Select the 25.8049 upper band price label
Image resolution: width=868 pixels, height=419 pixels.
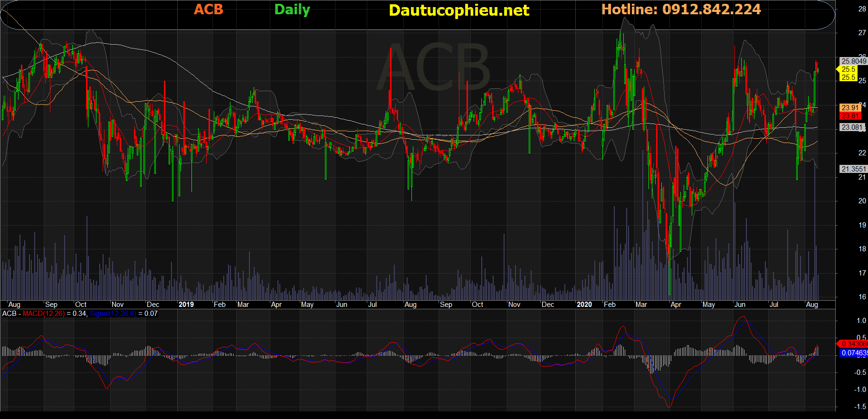tap(853, 61)
